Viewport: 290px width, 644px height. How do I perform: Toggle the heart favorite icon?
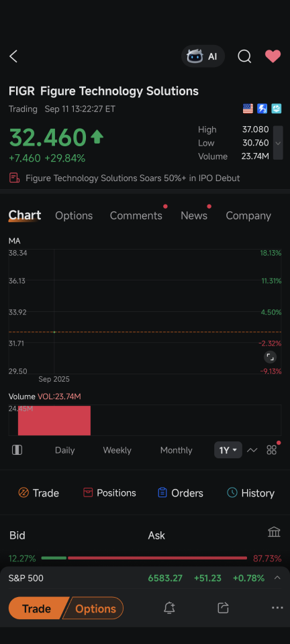tap(273, 56)
